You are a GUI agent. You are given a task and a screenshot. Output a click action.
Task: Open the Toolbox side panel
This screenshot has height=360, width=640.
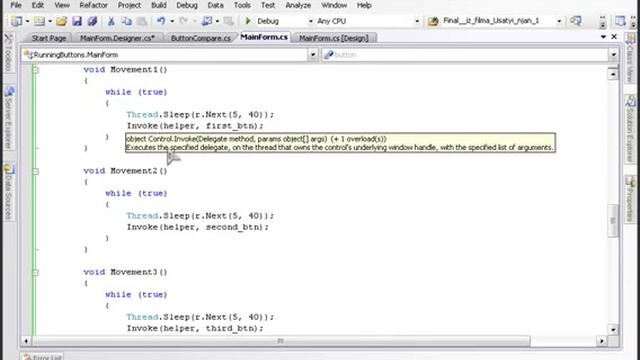(8, 53)
